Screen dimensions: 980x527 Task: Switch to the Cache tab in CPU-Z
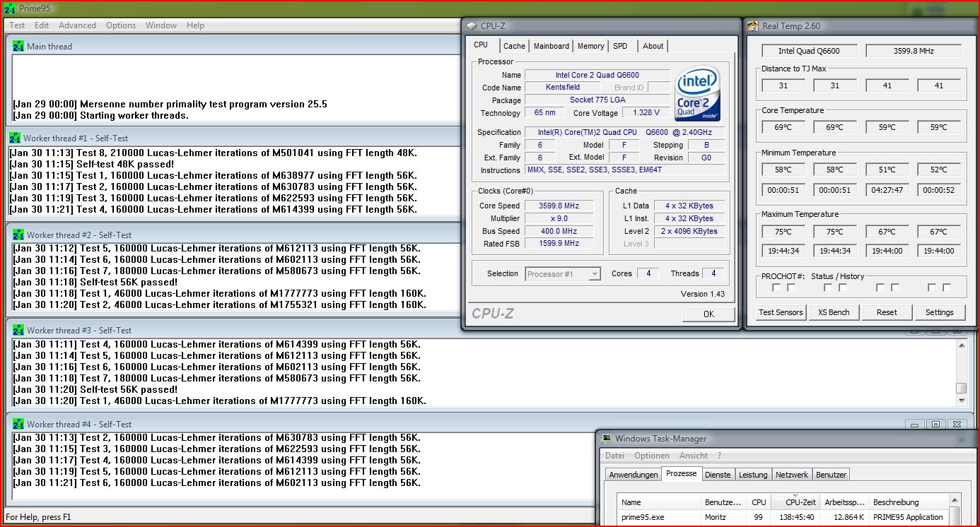514,46
